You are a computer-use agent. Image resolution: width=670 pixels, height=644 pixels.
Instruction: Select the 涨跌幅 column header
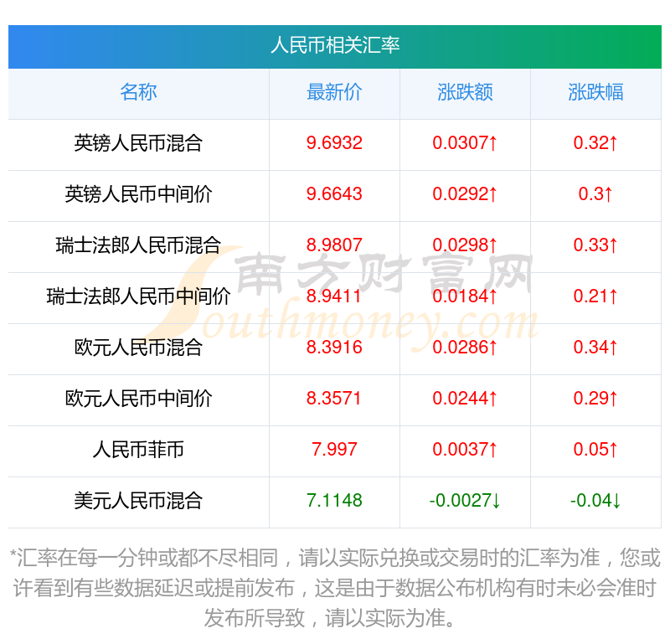point(595,92)
